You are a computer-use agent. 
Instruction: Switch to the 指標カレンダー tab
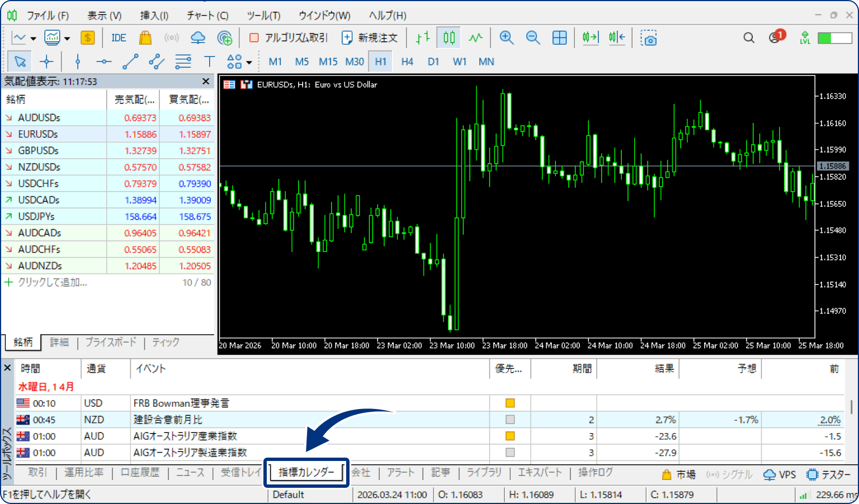point(306,472)
